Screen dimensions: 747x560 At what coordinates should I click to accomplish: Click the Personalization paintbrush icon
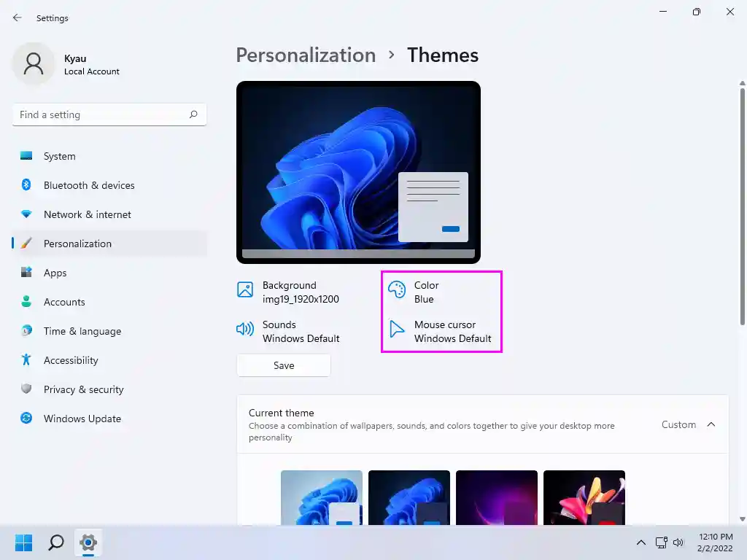click(x=26, y=244)
